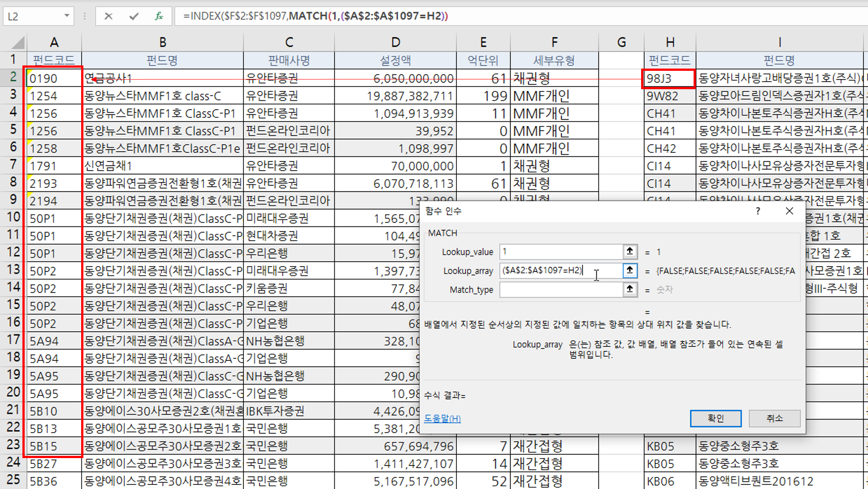Click the insert function fx icon
868x489 pixels.
pos(159,17)
